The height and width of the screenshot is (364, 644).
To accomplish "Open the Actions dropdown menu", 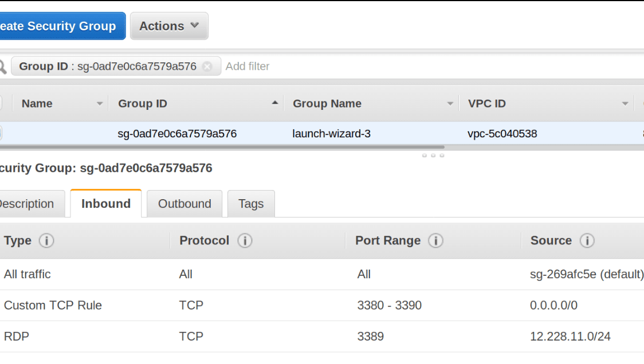I will pos(169,26).
